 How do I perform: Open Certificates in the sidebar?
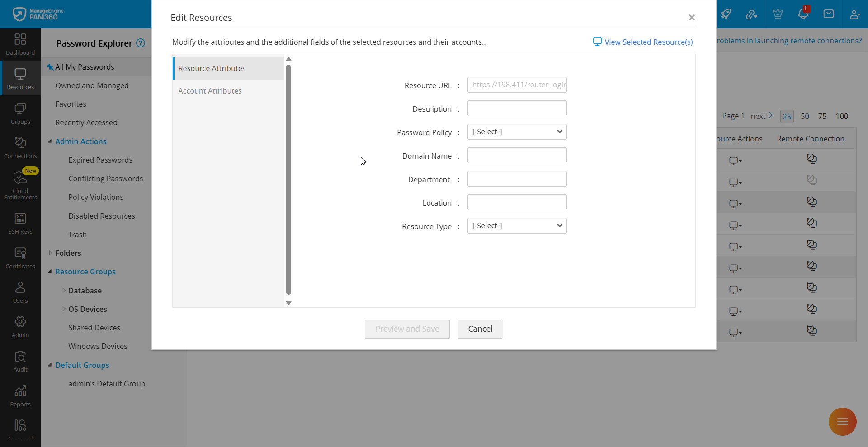pyautogui.click(x=20, y=258)
